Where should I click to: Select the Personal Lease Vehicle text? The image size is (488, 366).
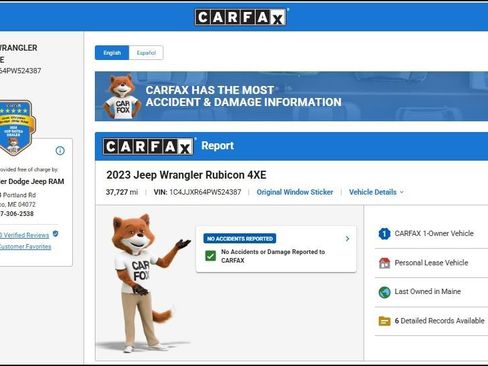(431, 263)
